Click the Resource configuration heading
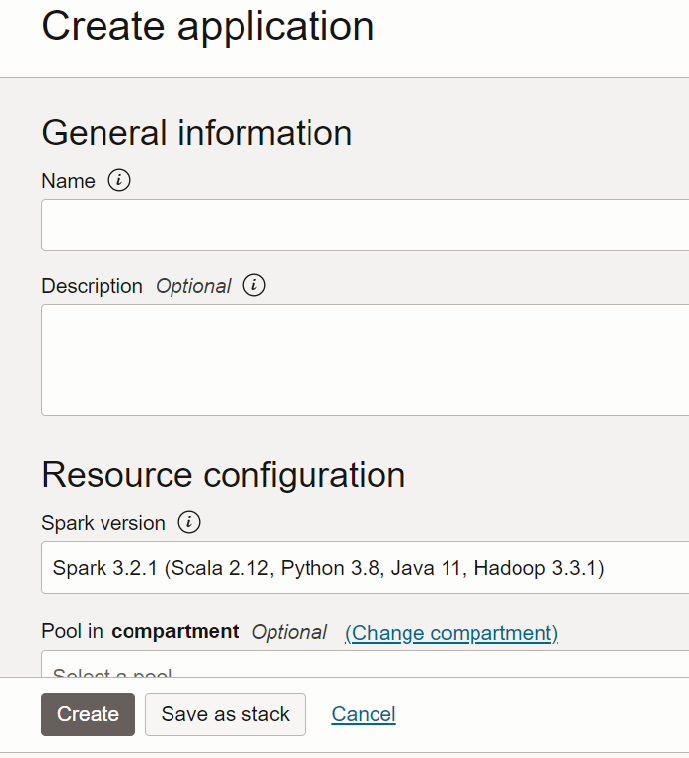The height and width of the screenshot is (758, 689). (223, 474)
